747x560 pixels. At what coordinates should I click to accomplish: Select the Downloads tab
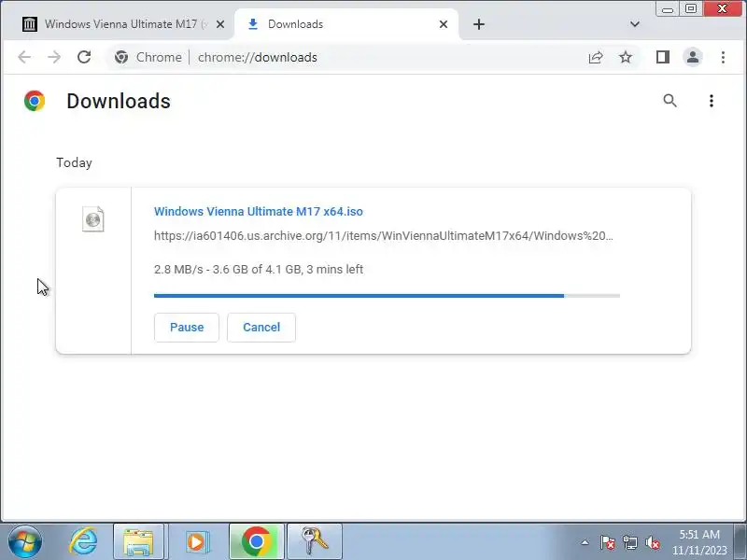346,24
